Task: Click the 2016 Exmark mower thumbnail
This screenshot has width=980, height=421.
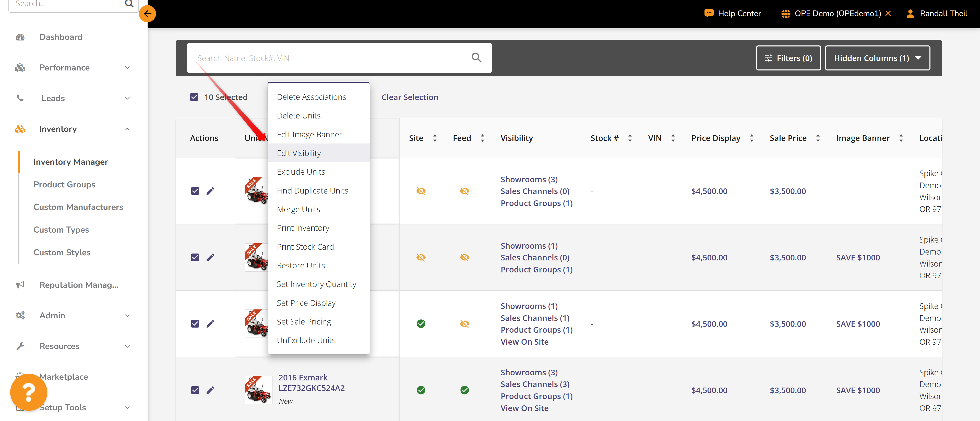Action: point(258,390)
